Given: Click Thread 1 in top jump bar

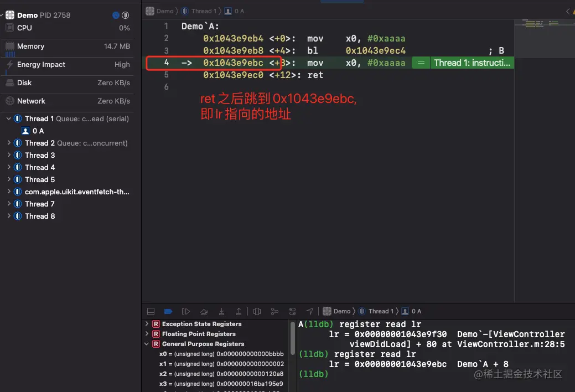Looking at the screenshot, I should pos(199,12).
